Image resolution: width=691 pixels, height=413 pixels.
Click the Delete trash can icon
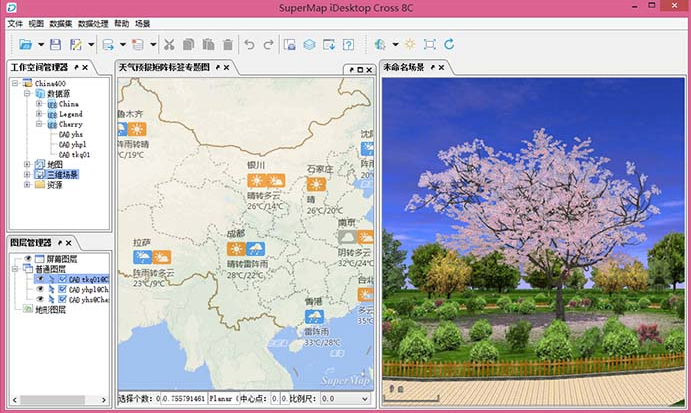click(x=228, y=45)
